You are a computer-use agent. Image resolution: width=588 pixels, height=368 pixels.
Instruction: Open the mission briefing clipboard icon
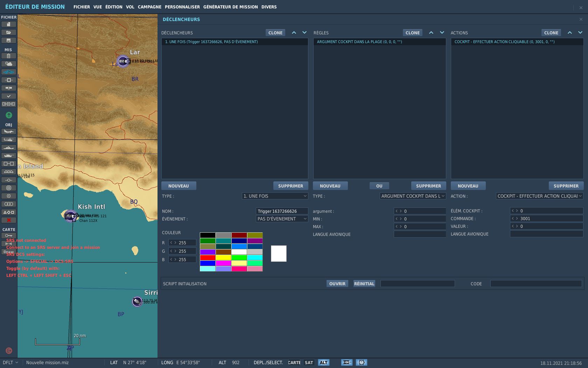(x=9, y=56)
